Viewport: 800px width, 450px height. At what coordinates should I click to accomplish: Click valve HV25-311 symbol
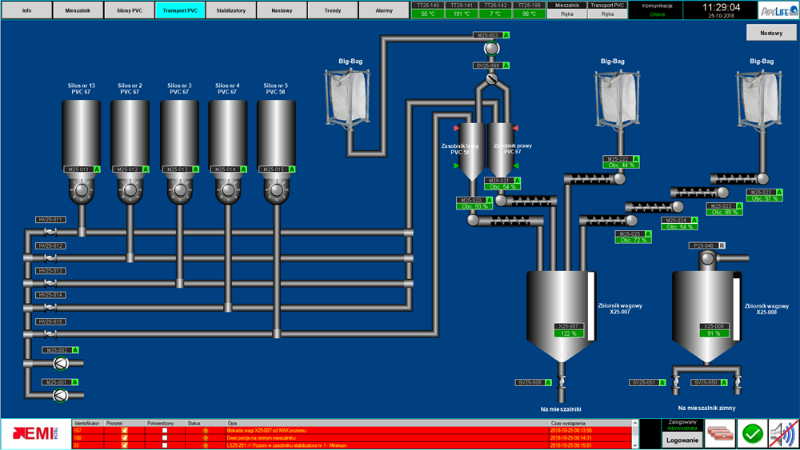[x=49, y=233]
